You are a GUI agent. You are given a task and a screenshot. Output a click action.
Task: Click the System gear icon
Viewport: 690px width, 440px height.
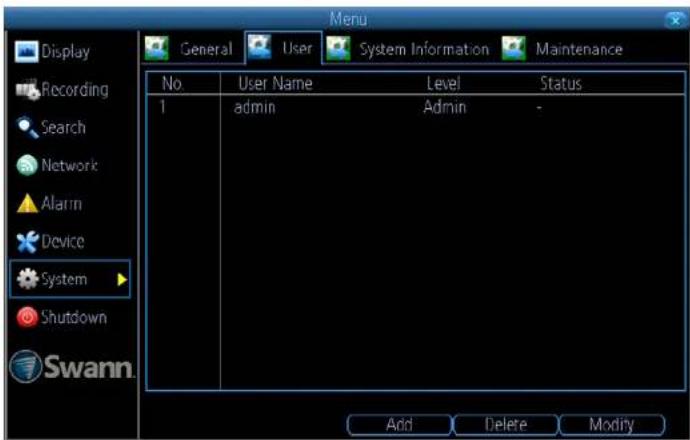(x=28, y=279)
